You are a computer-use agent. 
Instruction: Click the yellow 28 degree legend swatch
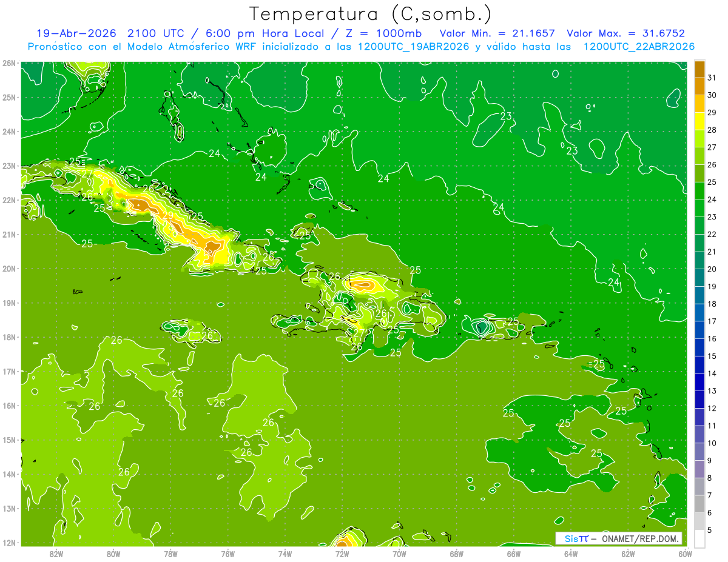pos(699,121)
